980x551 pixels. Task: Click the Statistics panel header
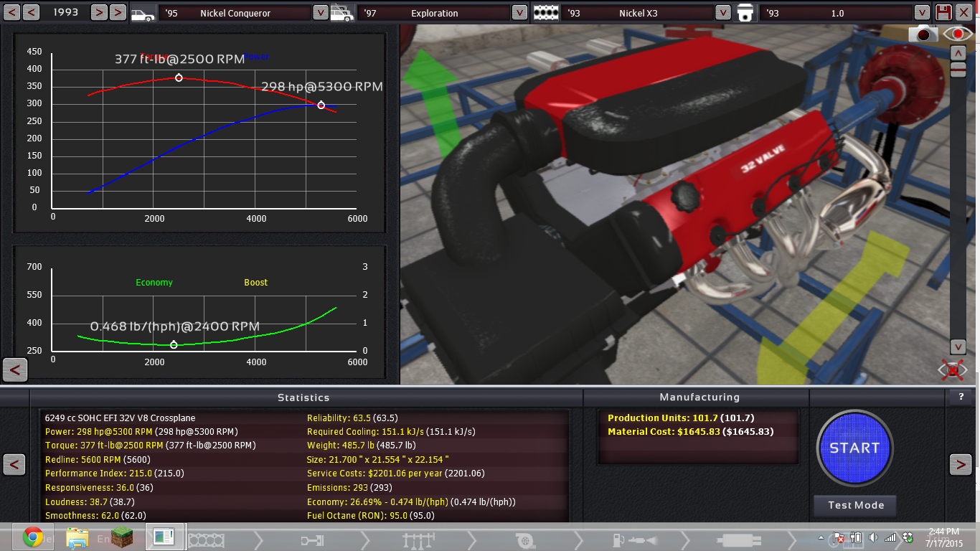click(x=303, y=397)
